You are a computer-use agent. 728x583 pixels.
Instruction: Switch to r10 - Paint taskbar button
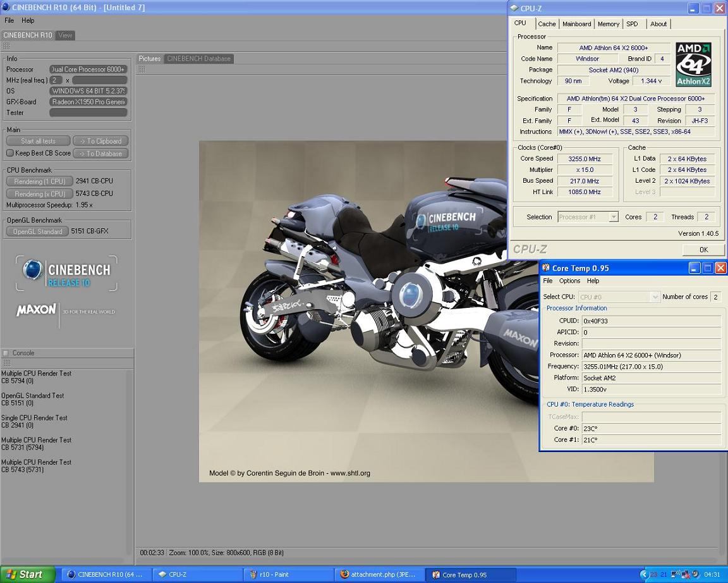(x=289, y=575)
